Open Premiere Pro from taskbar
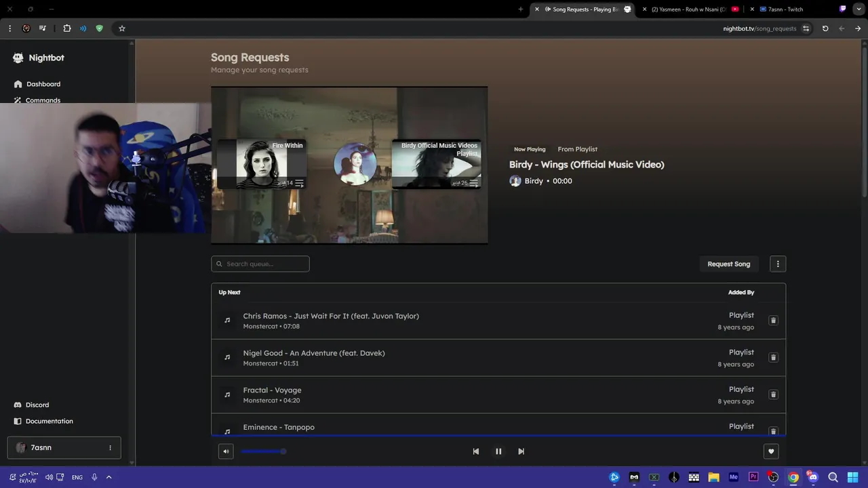The image size is (868, 488). 753,477
